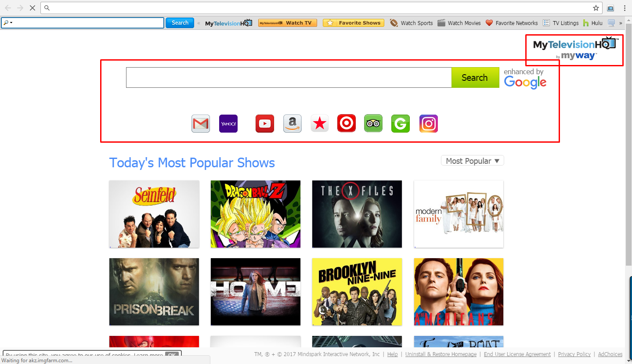The image size is (632, 364).
Task: Open the Target shortcut icon
Action: point(347,124)
